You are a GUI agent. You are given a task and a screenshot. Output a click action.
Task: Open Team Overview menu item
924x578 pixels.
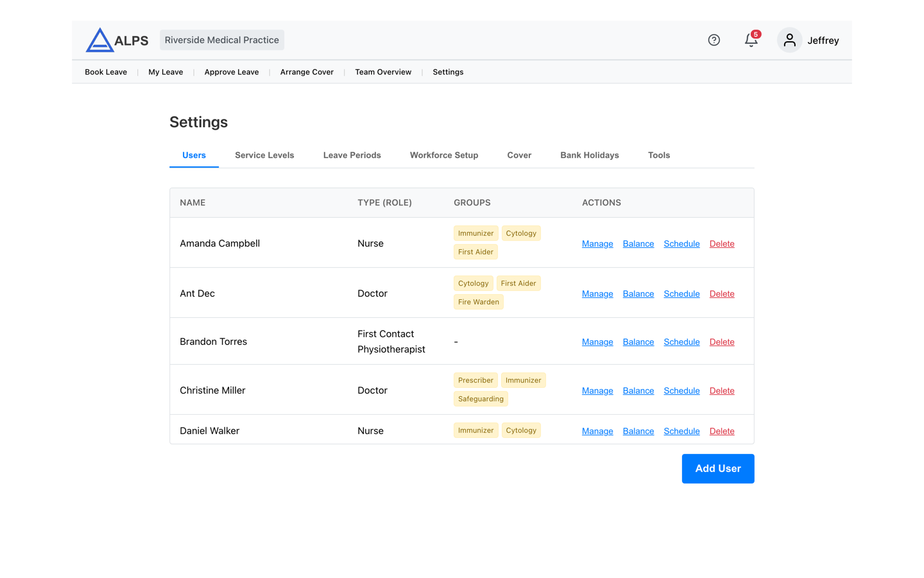point(383,72)
